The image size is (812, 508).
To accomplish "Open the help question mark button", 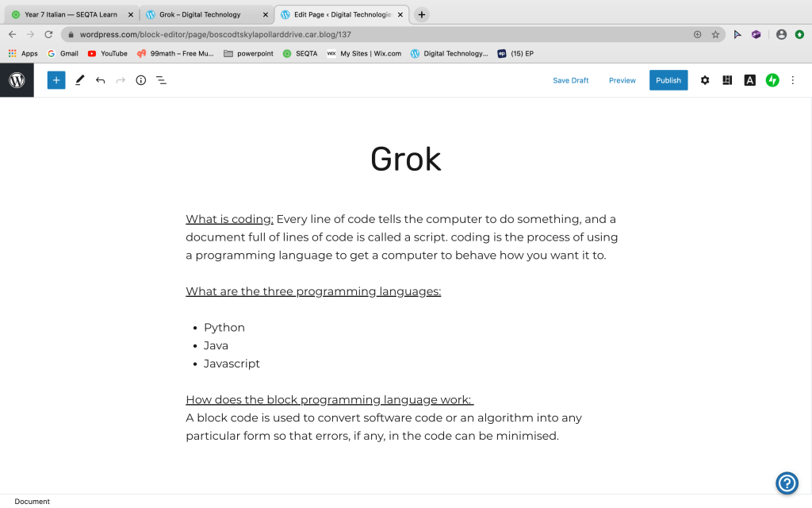I will point(786,483).
